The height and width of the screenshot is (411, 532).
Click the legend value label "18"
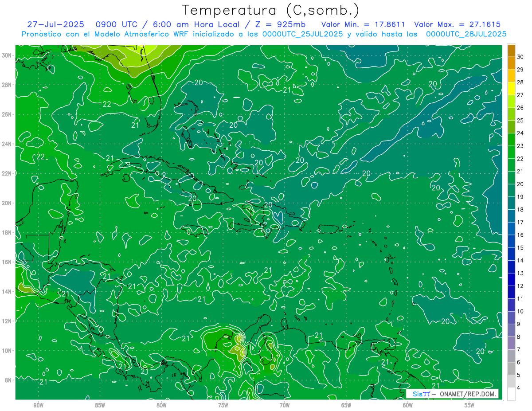pos(520,209)
